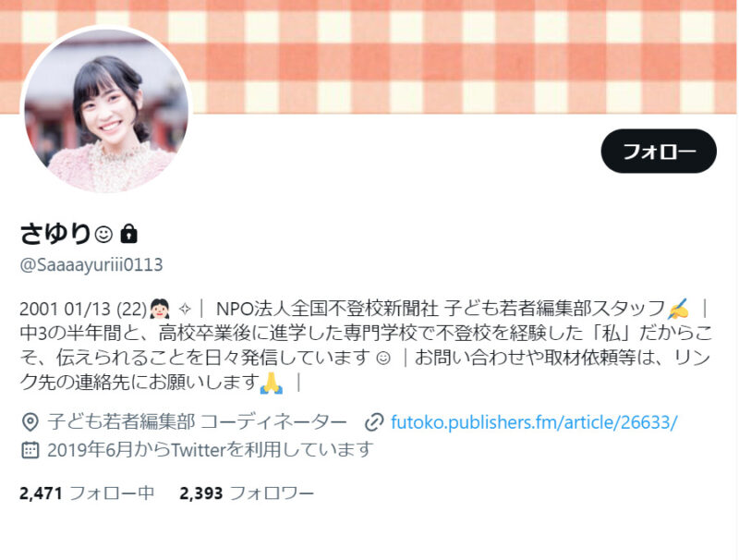Viewport: 739px width, 560px height.
Task: Click the NPO法人全国不登校新聞社 bio text
Action: [x=328, y=310]
